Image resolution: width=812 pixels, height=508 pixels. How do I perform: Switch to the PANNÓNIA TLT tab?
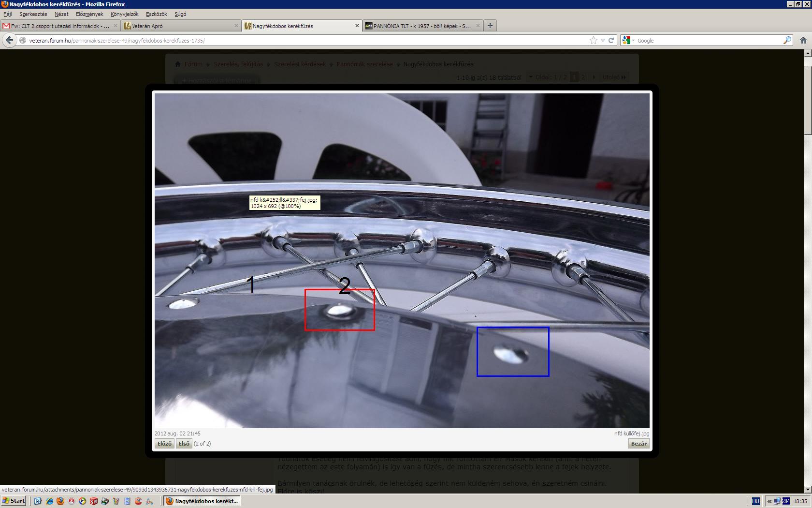pos(421,26)
